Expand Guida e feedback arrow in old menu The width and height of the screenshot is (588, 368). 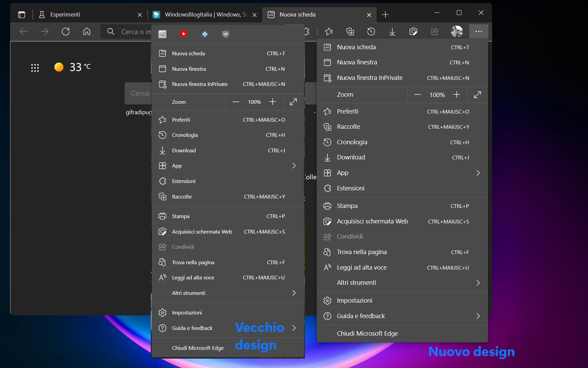(x=294, y=328)
